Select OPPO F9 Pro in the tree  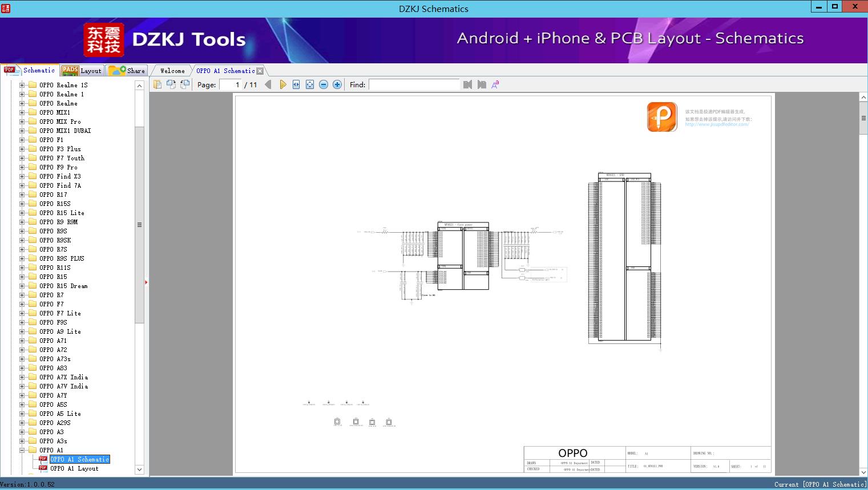click(58, 167)
